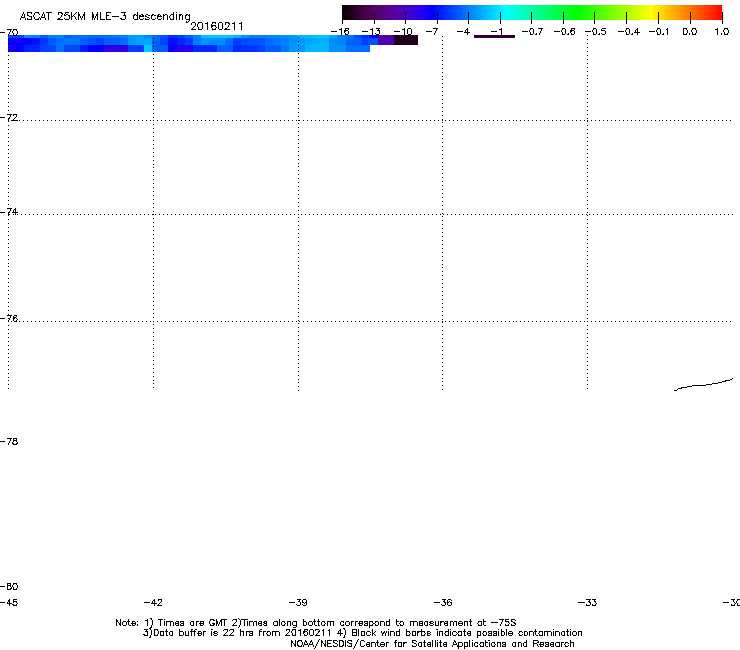Click the colorbar label -16

click(340, 32)
